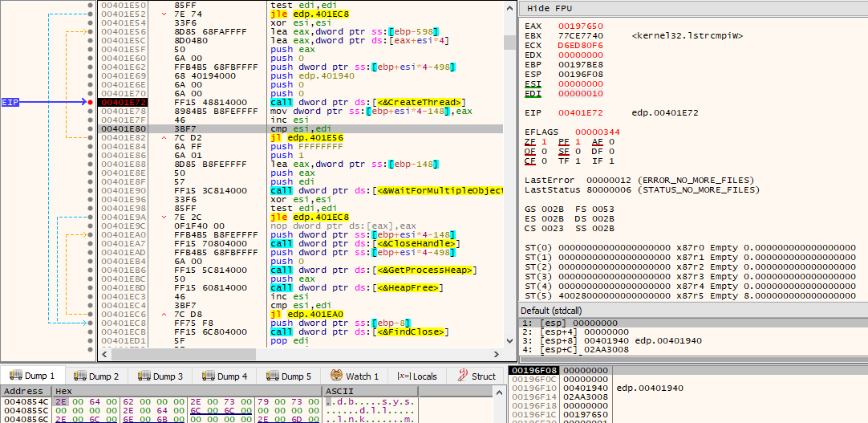Switch to the Dump 3 tab
Image resolution: width=868 pixels, height=423 pixels.
pyautogui.click(x=160, y=376)
